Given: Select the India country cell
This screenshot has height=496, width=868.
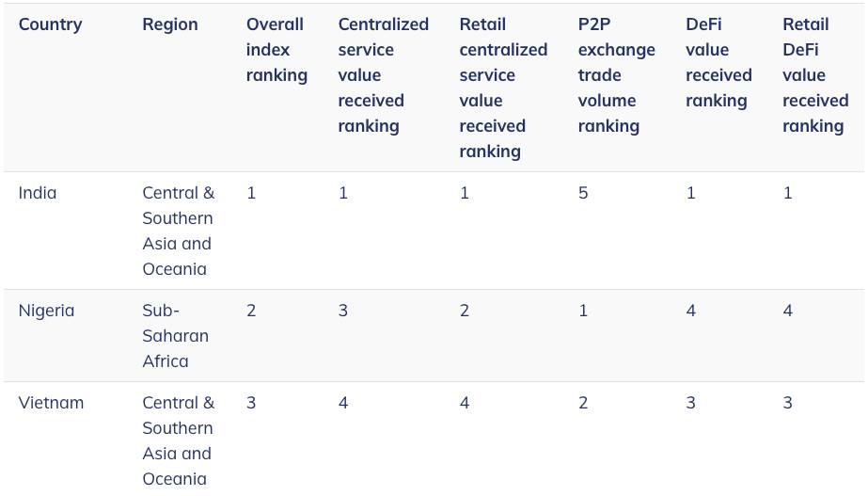Looking at the screenshot, I should tap(37, 193).
